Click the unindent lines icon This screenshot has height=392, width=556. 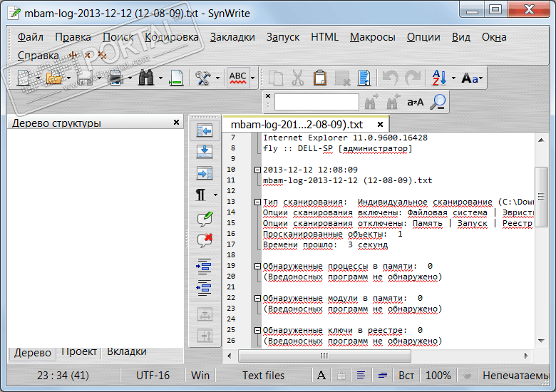(204, 287)
